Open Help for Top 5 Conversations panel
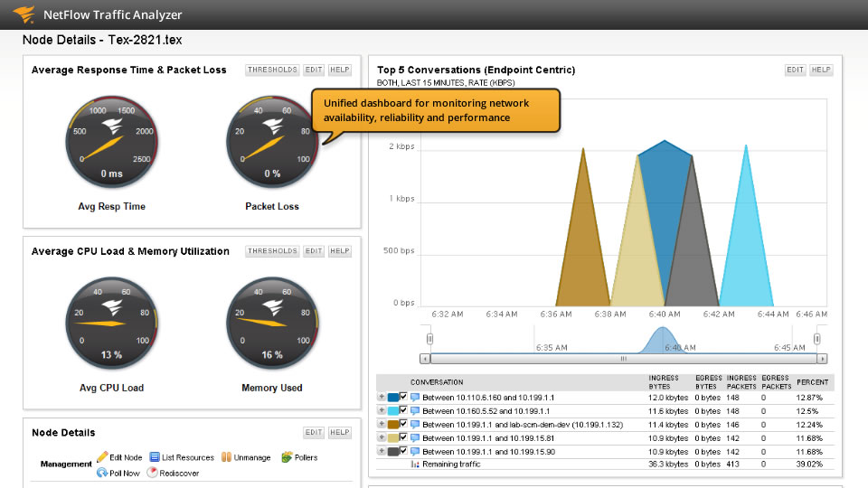The width and height of the screenshot is (868, 488). (x=822, y=70)
